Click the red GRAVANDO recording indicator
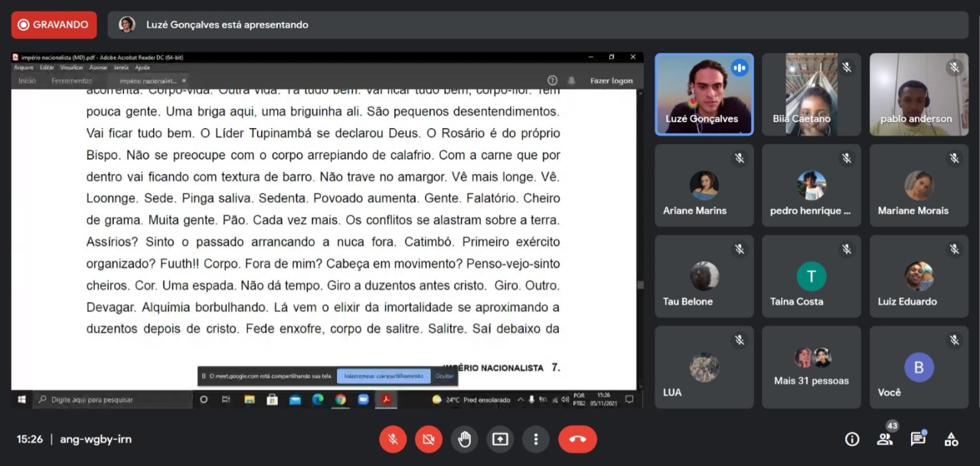 point(54,25)
